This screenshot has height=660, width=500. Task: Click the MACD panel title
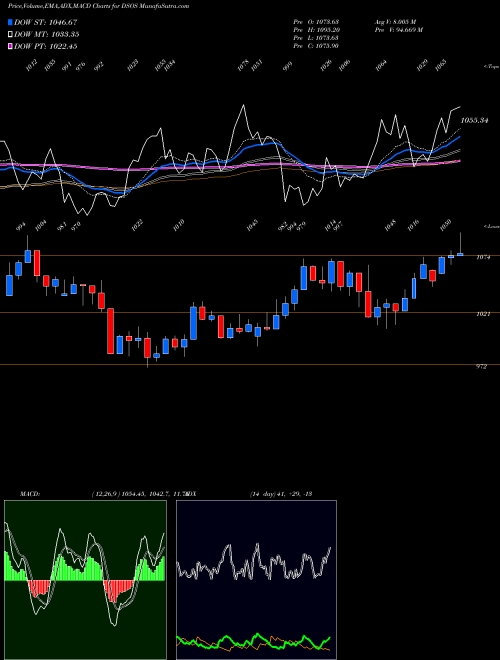(x=29, y=494)
